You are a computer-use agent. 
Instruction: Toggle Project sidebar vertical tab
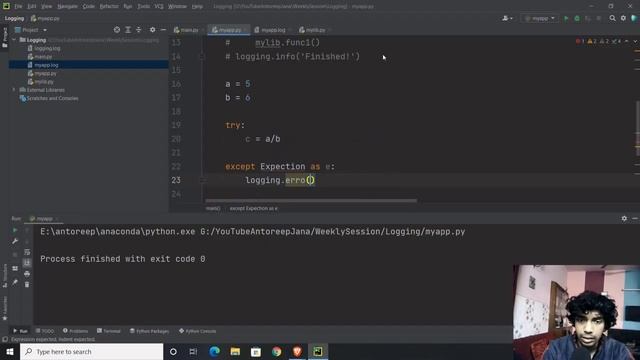point(4,38)
